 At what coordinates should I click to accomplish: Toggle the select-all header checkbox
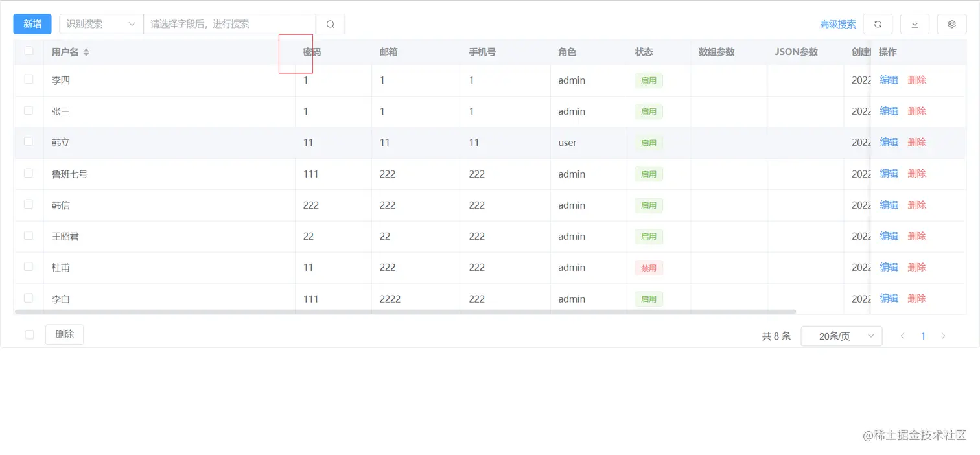(29, 51)
